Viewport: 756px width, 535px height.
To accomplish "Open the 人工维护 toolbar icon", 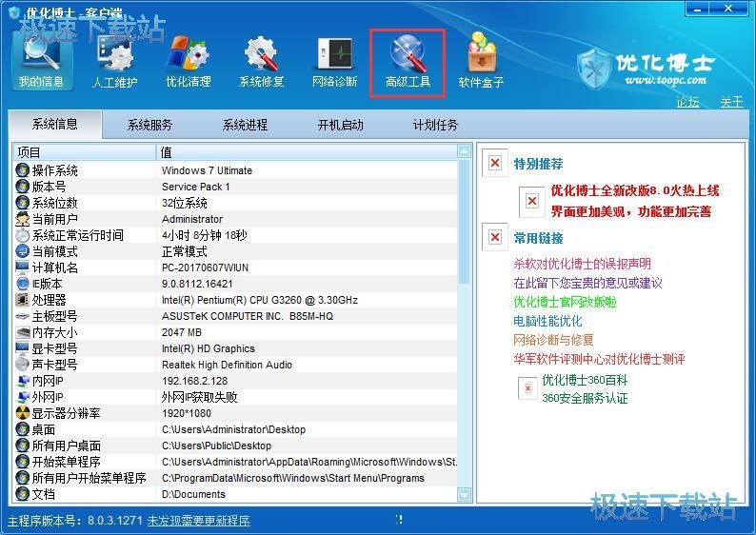I will pos(115,61).
